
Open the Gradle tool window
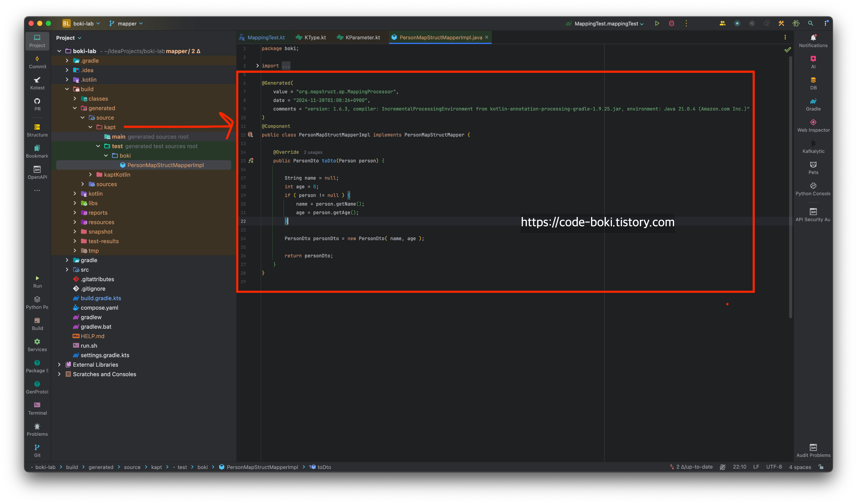pyautogui.click(x=813, y=104)
